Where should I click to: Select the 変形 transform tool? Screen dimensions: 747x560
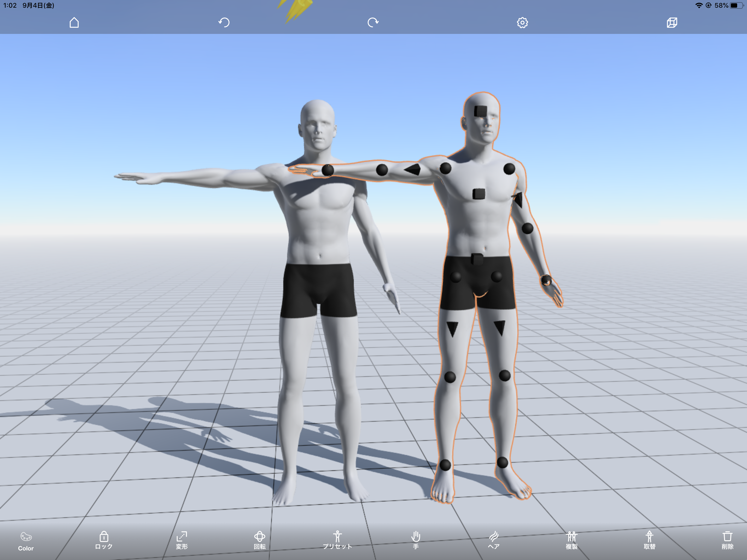coord(182,540)
